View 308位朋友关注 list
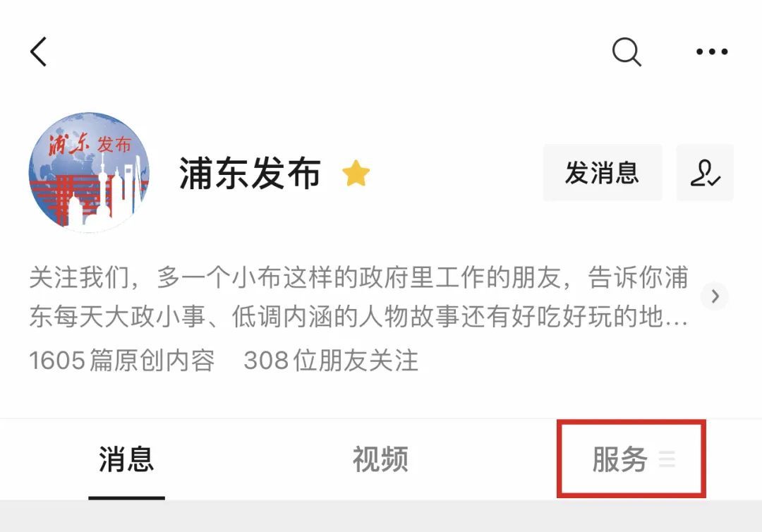762x532 pixels. coord(331,361)
